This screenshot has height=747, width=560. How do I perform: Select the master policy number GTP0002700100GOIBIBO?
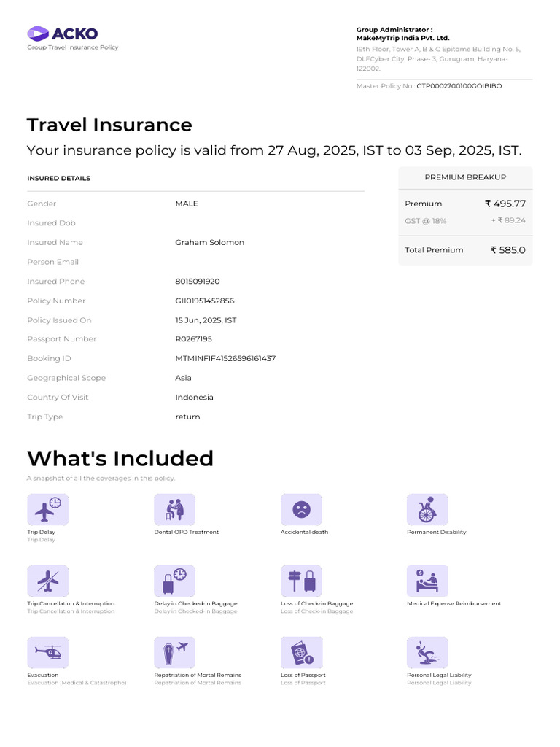(459, 86)
